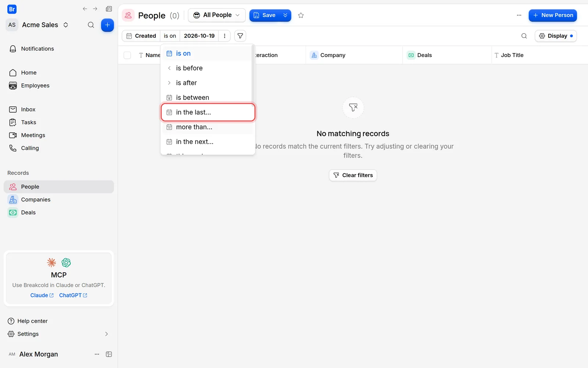The width and height of the screenshot is (588, 368).
Task: Open the sidebar search icon
Action: [x=91, y=25]
